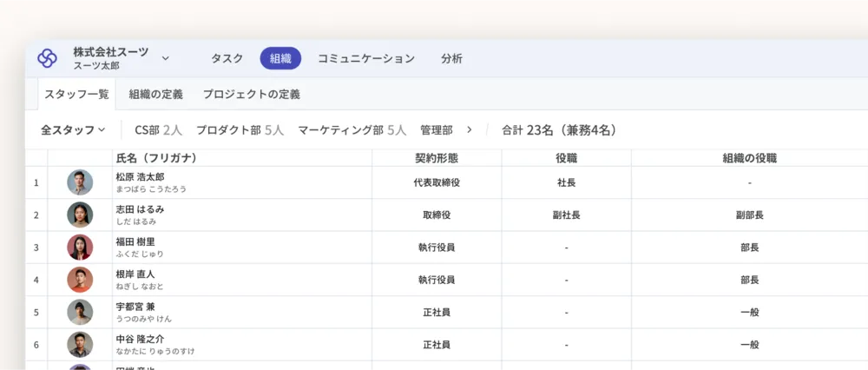Screen dimensions: 868x370
Task: Click the company logo icon
Action: pos(48,58)
